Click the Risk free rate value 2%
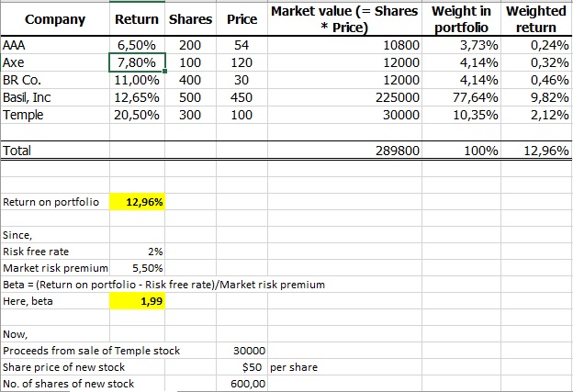The image size is (573, 392). [x=154, y=252]
